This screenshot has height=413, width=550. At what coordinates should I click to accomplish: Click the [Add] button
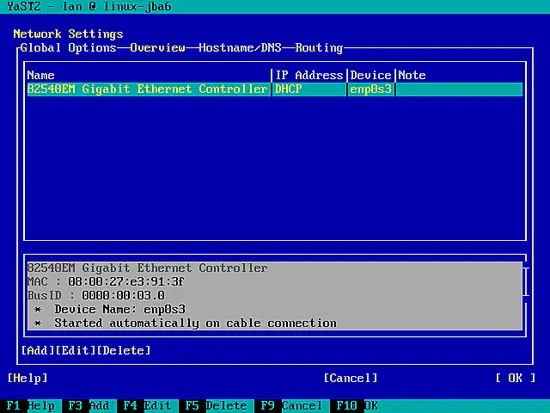pos(38,351)
